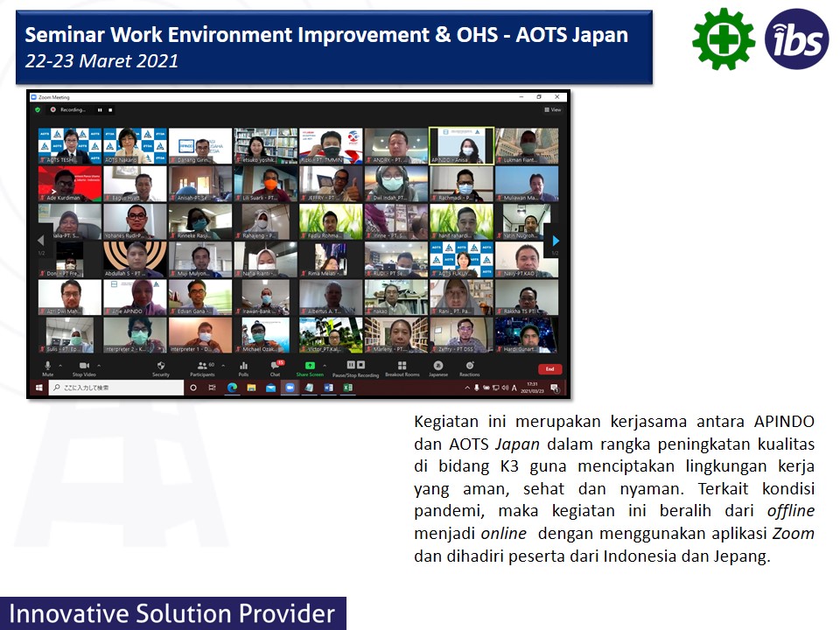Click the green encryption shield icon
The height and width of the screenshot is (630, 840).
click(38, 110)
